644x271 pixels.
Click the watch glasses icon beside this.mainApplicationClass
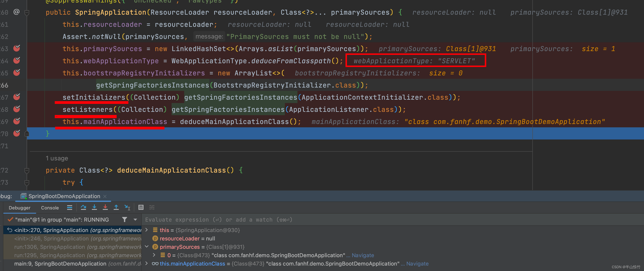pos(155,264)
